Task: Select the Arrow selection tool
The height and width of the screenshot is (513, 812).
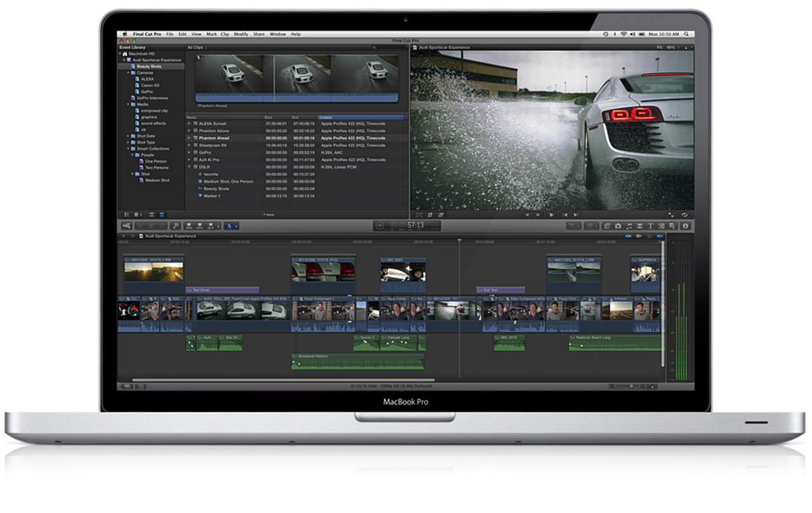Action: 231,226
